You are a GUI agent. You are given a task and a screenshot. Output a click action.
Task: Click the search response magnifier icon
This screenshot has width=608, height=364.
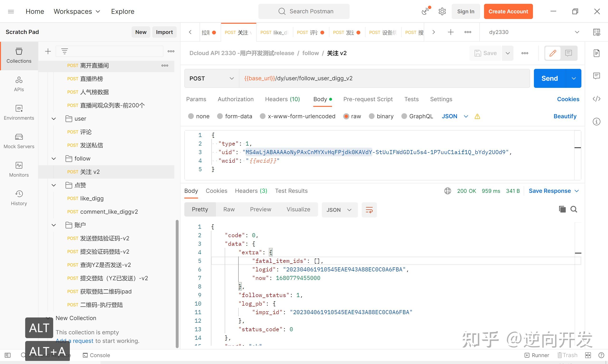pos(574,209)
